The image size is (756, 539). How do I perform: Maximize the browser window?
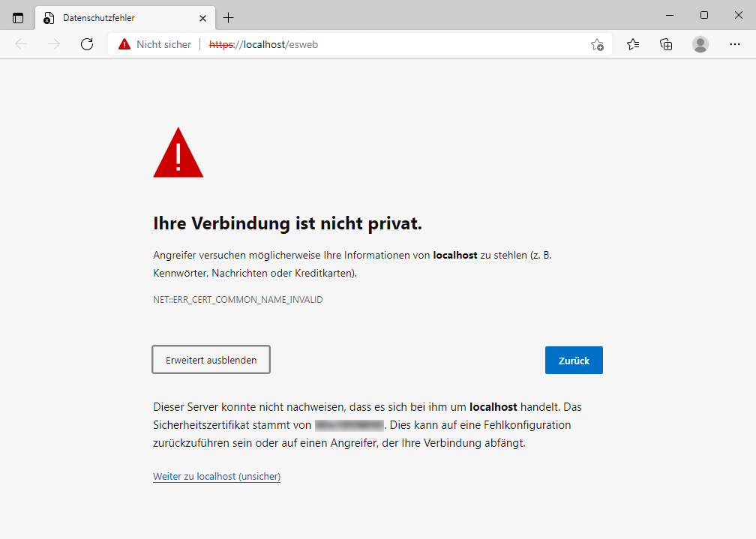(703, 15)
